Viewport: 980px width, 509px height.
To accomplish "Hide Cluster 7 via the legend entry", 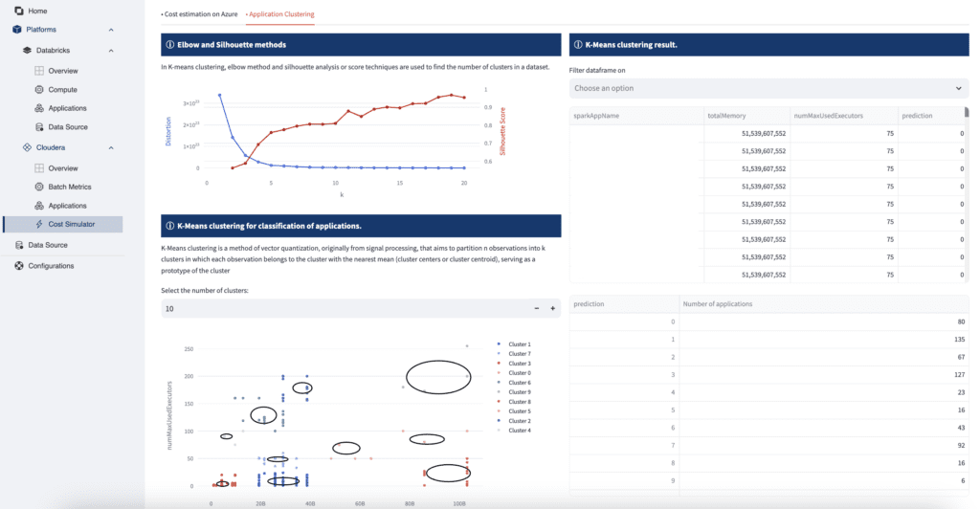I will click(520, 354).
